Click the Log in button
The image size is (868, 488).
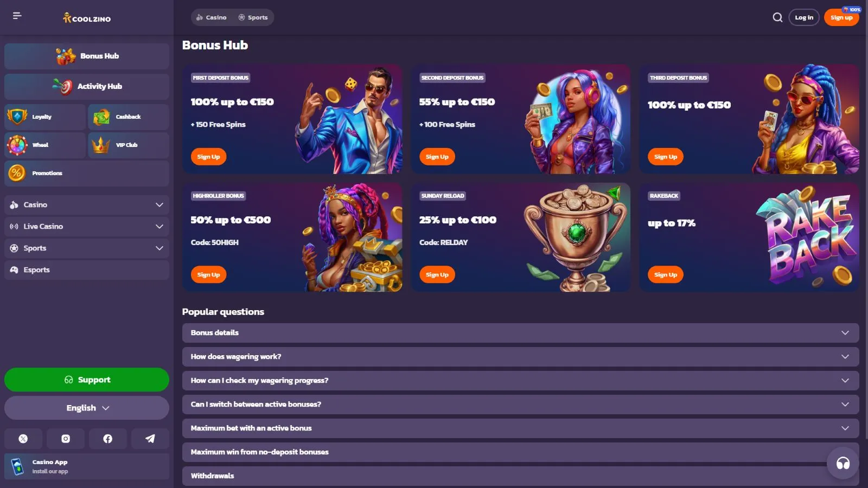click(804, 17)
